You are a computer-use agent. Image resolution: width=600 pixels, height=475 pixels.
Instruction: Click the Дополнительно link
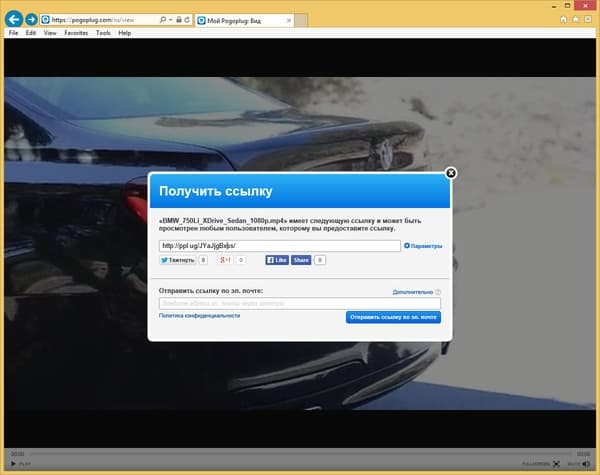(x=412, y=292)
